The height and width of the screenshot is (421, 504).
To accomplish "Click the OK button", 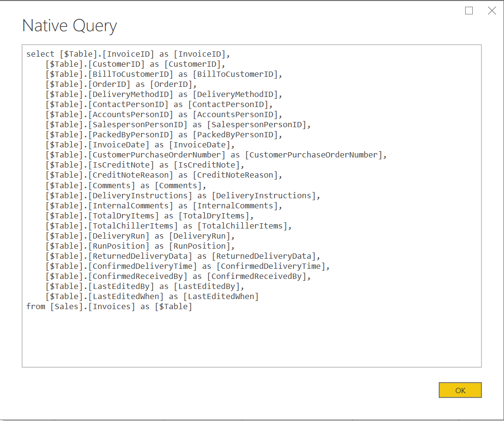I will (x=460, y=390).
